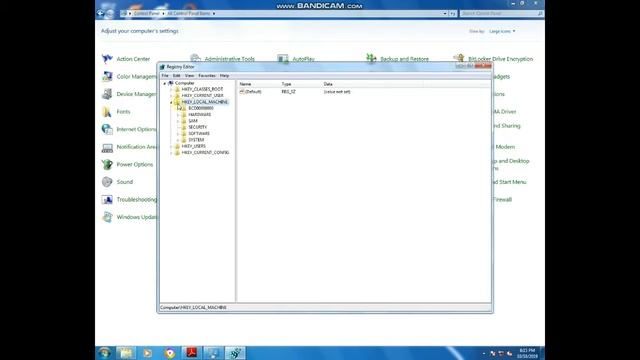The height and width of the screenshot is (360, 640).
Task: Click the SAM key folder icon
Action: pyautogui.click(x=184, y=121)
